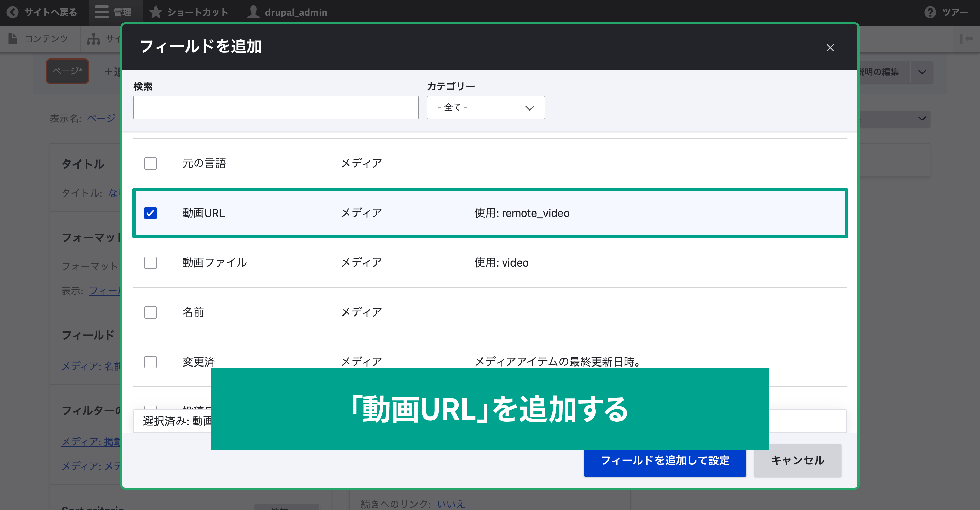Screen dimensions: 980x510
Task: Click the back-to-site arrow icon
Action: (x=13, y=13)
